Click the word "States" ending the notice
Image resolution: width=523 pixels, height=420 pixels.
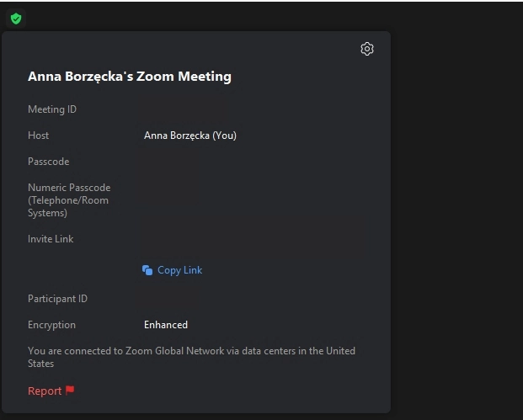pyautogui.click(x=40, y=364)
